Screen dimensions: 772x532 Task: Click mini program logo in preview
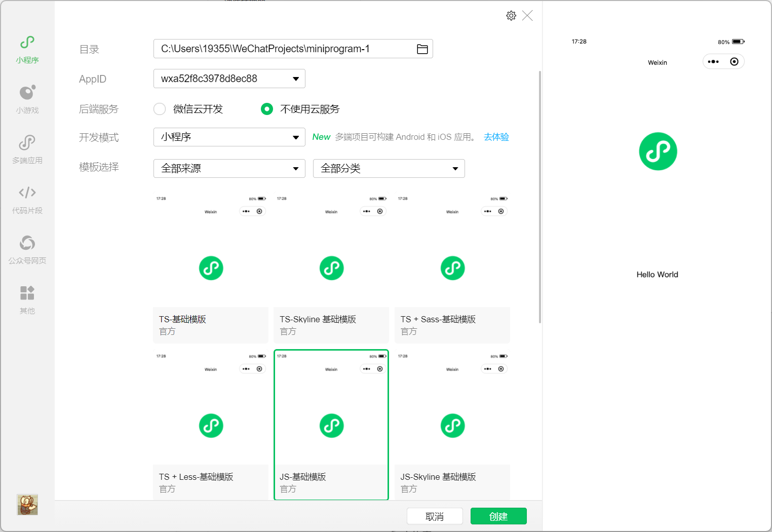(658, 151)
